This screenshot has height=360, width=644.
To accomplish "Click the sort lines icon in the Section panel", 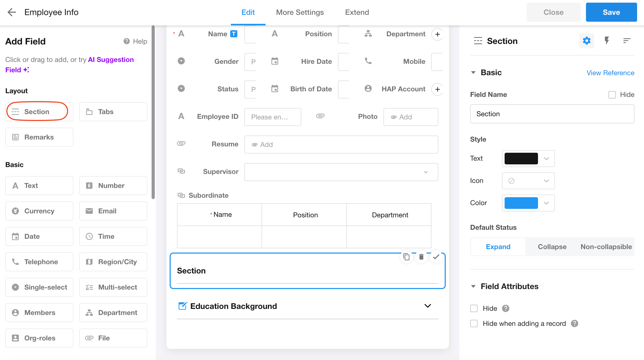I will coord(627,41).
